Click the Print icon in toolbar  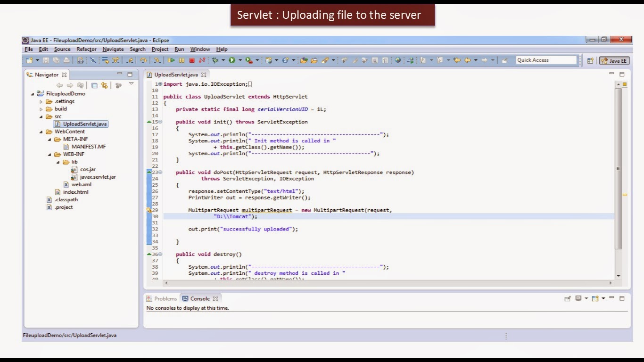(x=66, y=60)
